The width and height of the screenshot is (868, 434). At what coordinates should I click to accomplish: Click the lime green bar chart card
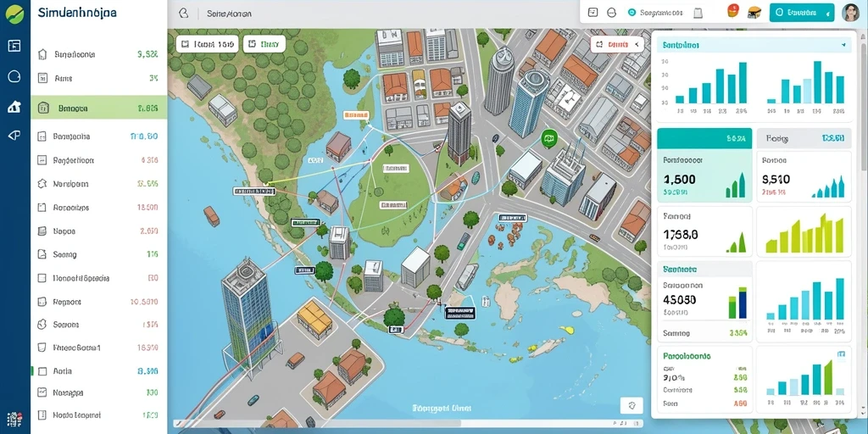click(x=804, y=232)
